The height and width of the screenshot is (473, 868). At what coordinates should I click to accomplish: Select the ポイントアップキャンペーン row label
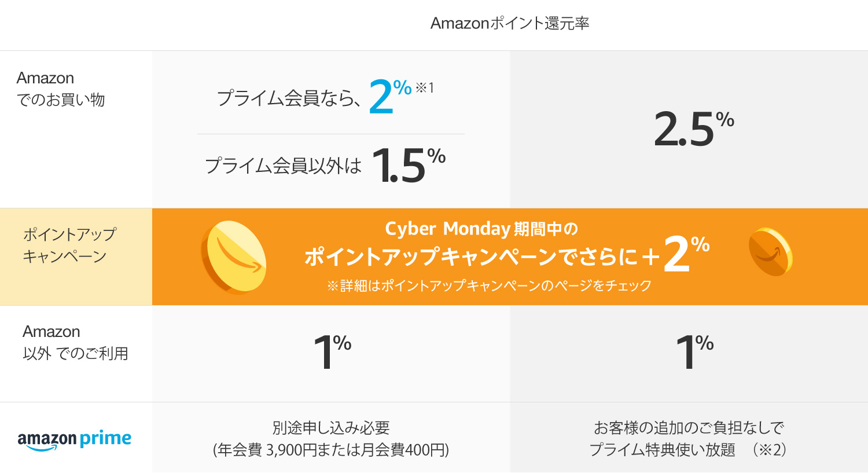point(69,245)
